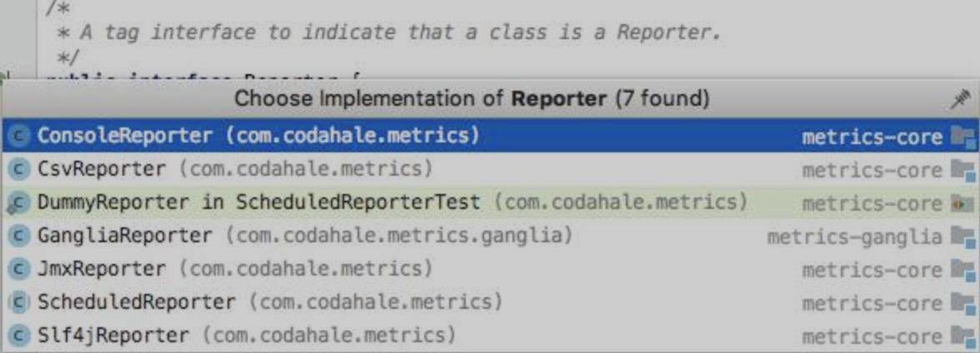Jump to Slf4jReporter implementation
This screenshot has height=353, width=980.
113,336
